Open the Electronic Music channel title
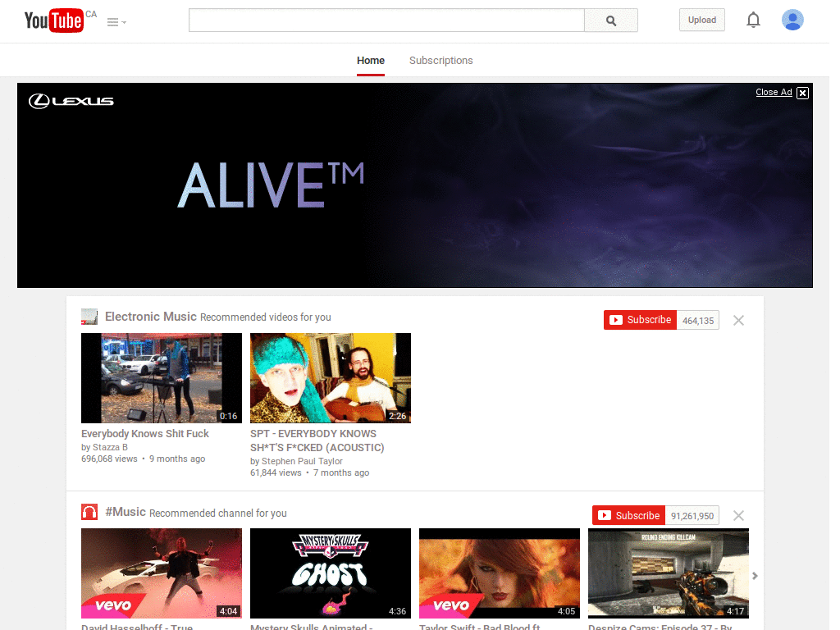The height and width of the screenshot is (630, 840). click(x=151, y=317)
